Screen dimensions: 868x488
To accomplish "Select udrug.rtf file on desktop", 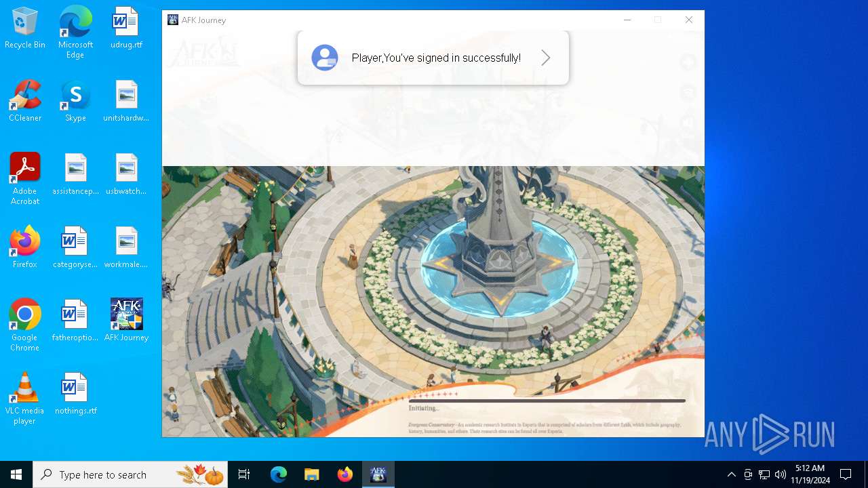I will pos(126,28).
